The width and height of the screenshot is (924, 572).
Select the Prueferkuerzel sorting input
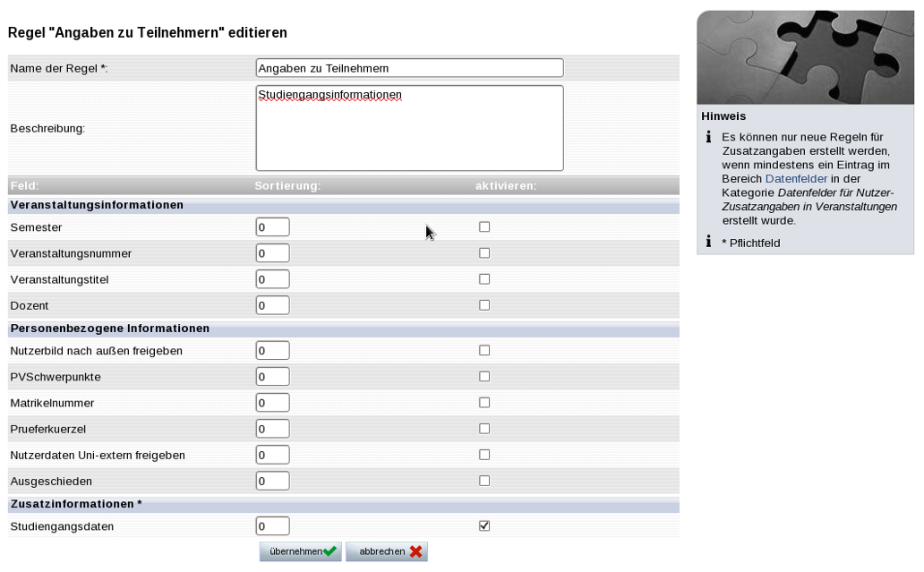click(272, 429)
